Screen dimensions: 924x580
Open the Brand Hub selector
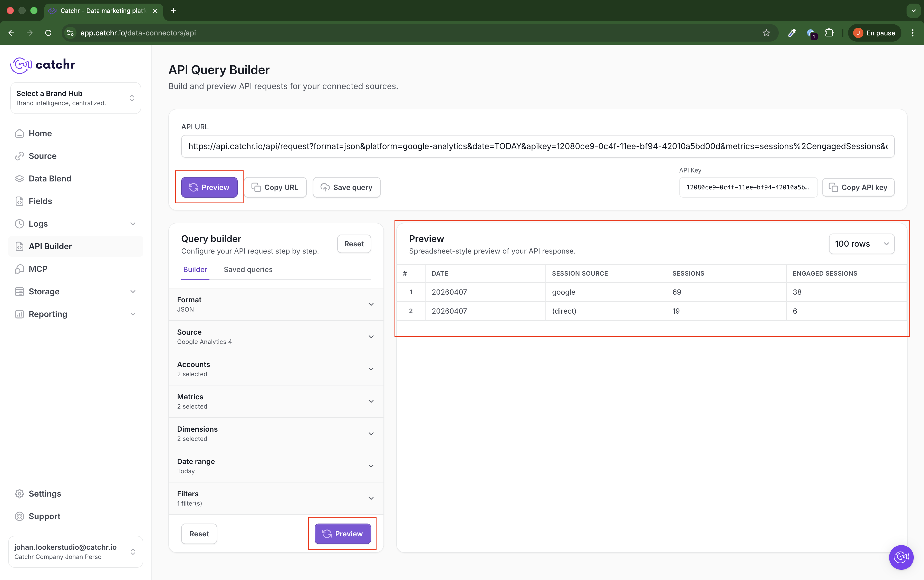(75, 98)
